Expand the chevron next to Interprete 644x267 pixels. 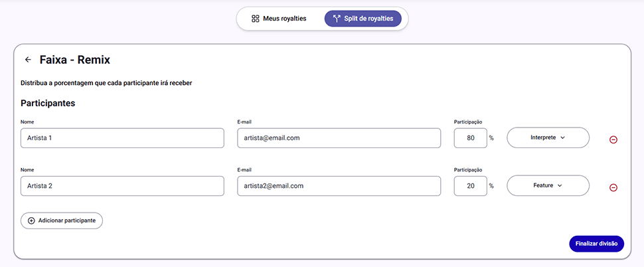[562, 138]
